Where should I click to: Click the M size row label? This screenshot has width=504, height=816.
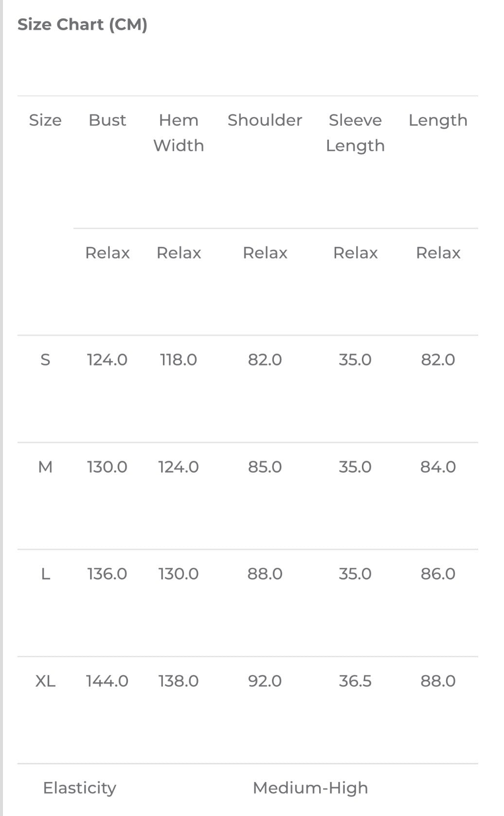tap(45, 467)
